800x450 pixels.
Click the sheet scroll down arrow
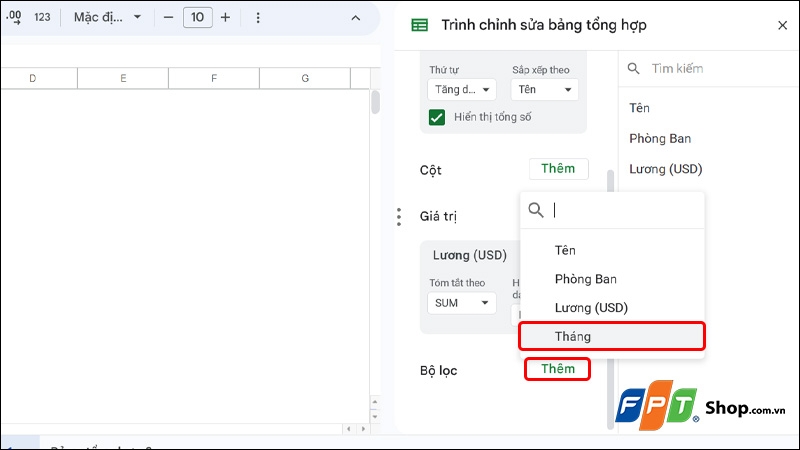[x=375, y=417]
